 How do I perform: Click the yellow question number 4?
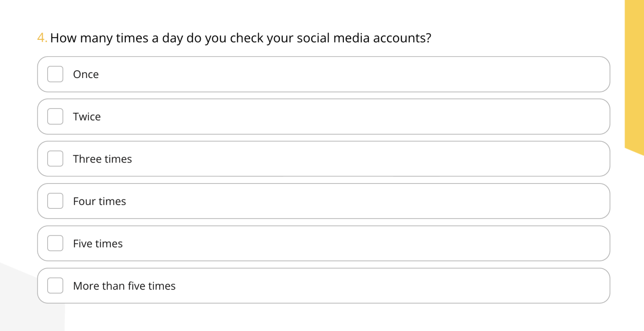pyautogui.click(x=42, y=38)
